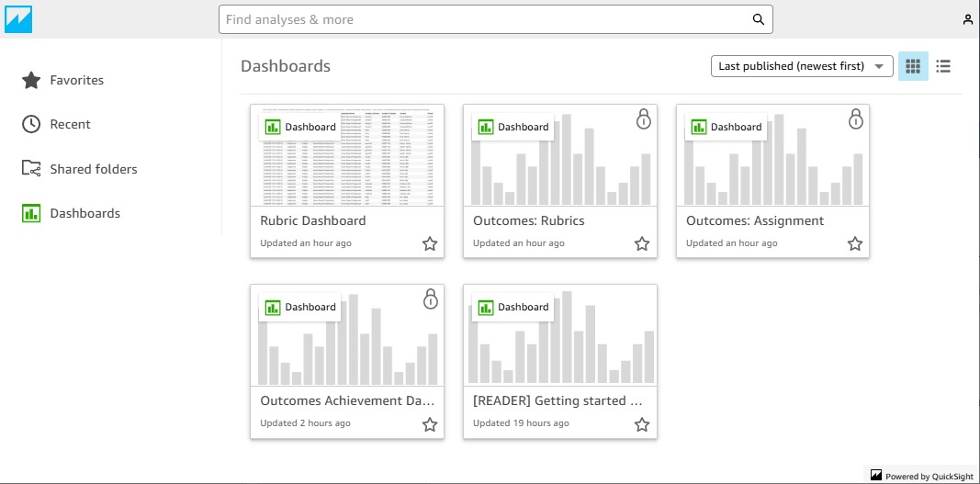Open the Outcomes Achievement dashboard title
980x484 pixels.
(346, 400)
